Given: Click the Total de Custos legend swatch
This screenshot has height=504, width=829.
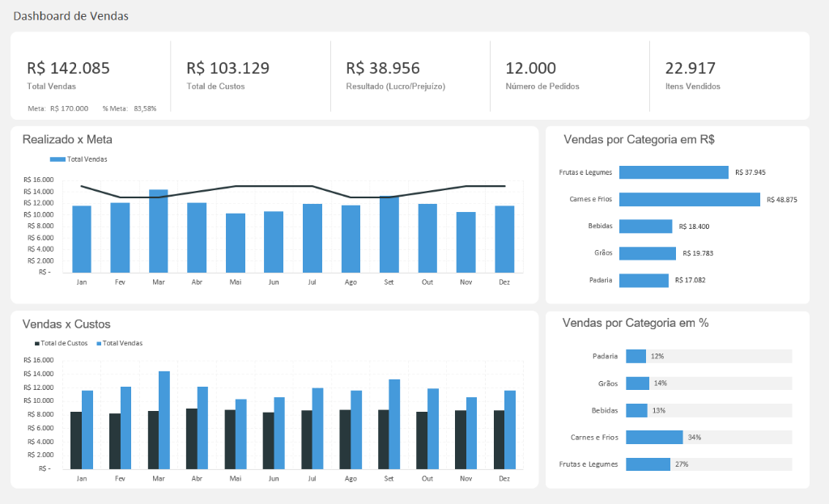Looking at the screenshot, I should pos(37,343).
